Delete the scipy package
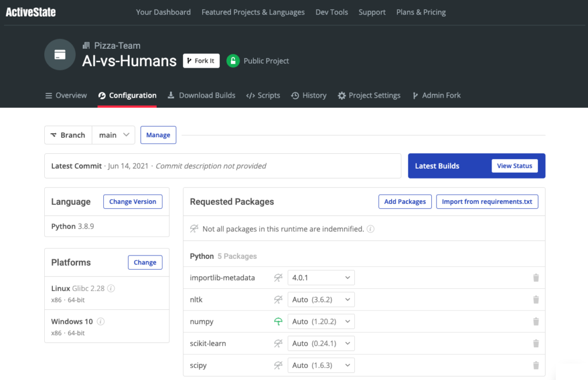The height and width of the screenshot is (380, 588). point(536,366)
